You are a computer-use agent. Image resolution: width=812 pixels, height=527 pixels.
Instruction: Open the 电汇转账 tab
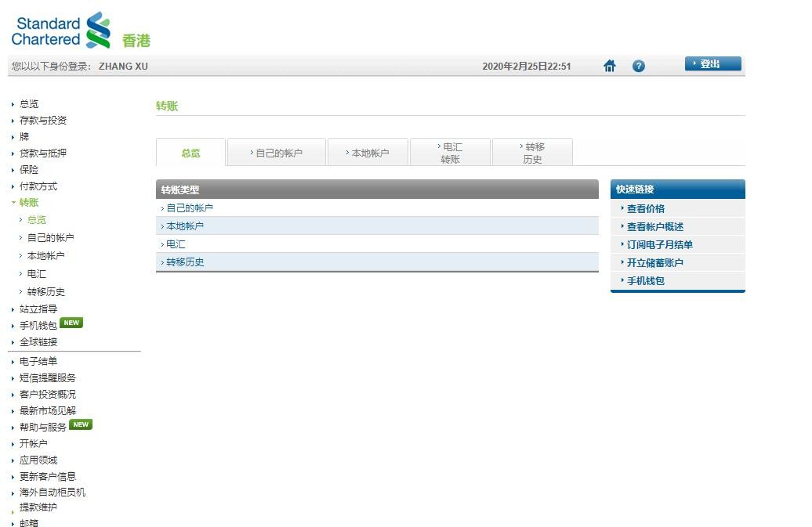coord(450,153)
